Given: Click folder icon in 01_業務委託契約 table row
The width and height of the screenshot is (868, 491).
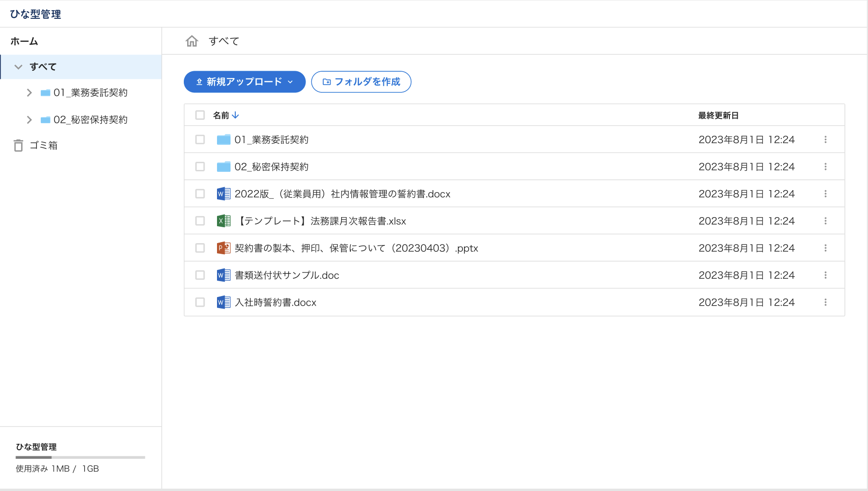Looking at the screenshot, I should (x=224, y=140).
